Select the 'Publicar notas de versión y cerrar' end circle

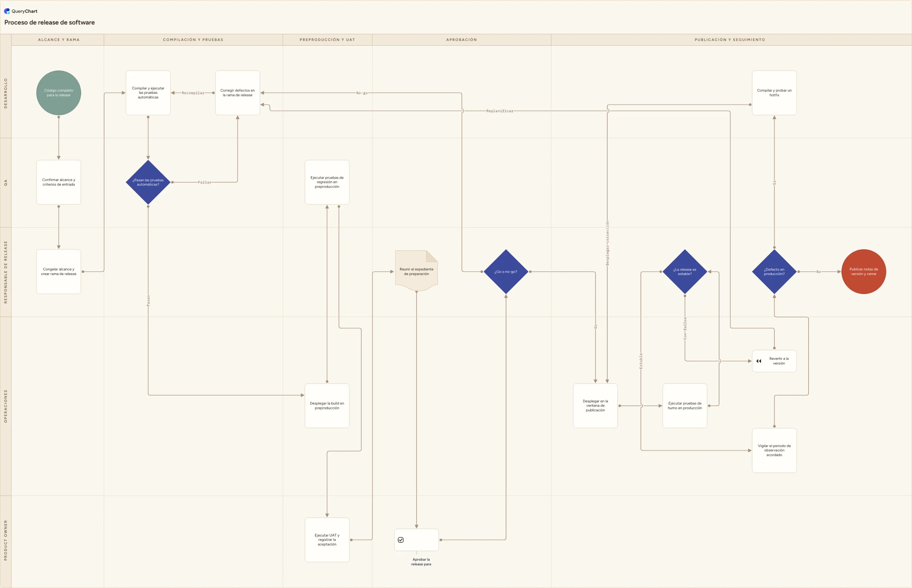tap(863, 271)
